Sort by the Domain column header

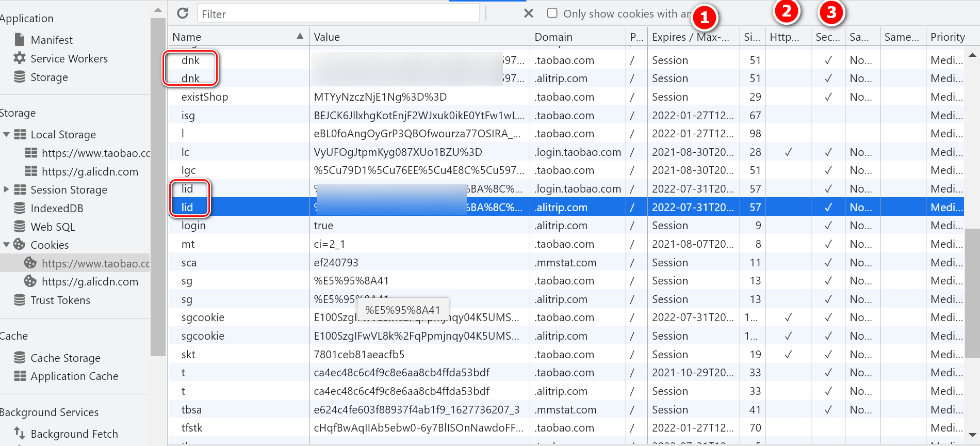(578, 37)
